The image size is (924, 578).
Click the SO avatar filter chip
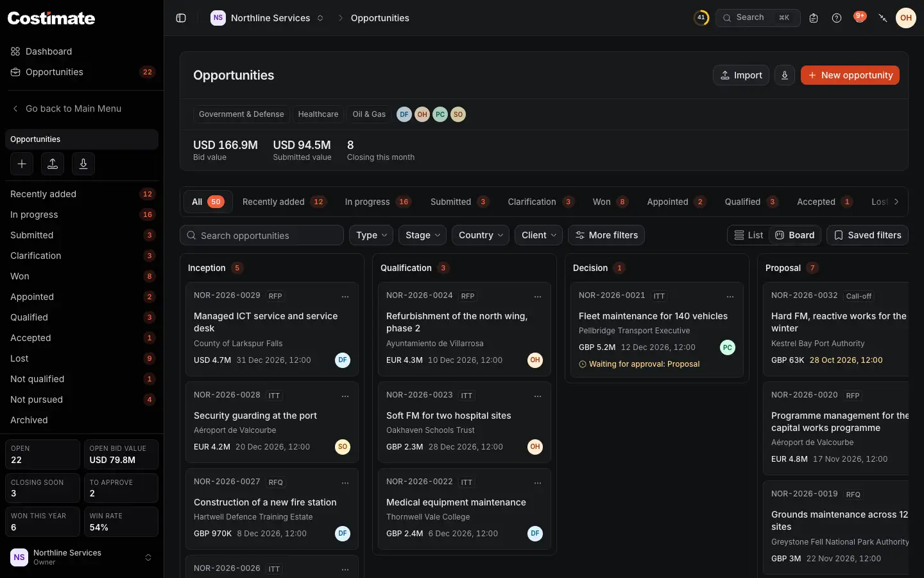[458, 114]
